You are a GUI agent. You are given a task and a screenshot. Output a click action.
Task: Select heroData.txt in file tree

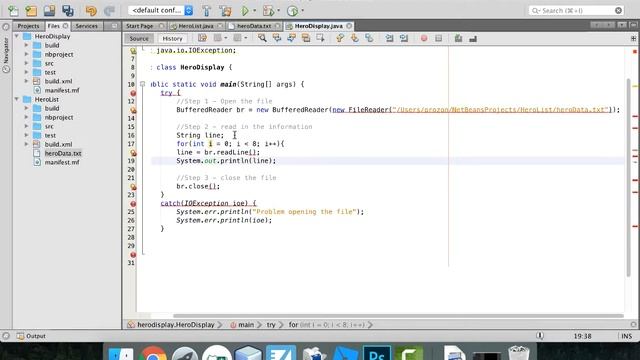click(63, 153)
